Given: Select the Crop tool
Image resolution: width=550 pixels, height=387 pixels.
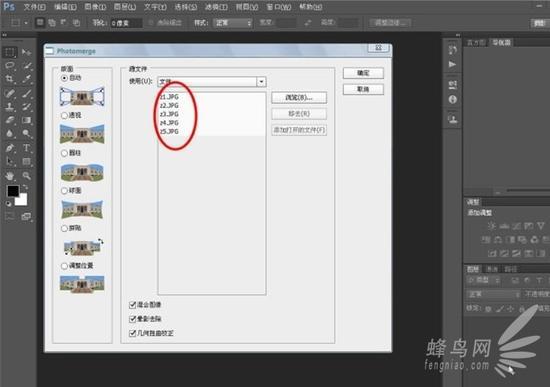Looking at the screenshot, I should pyautogui.click(x=10, y=79).
